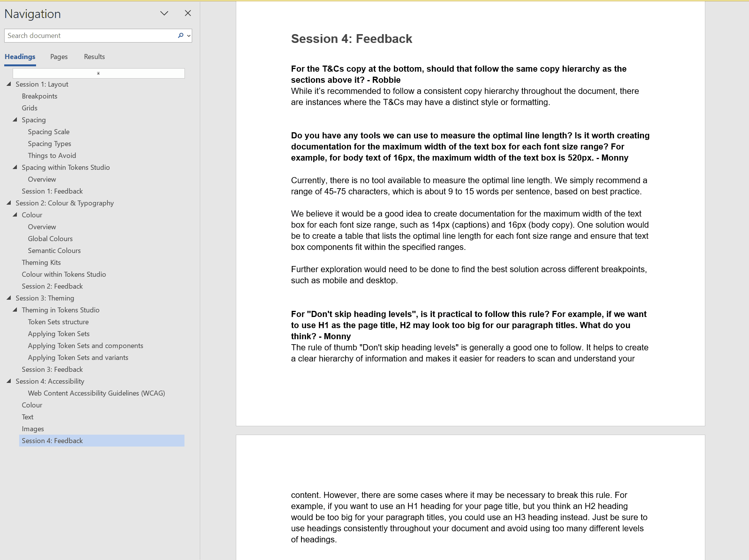Image resolution: width=749 pixels, height=560 pixels.
Task: Collapse Session 2: Colour & Typography triangle
Action: click(9, 203)
